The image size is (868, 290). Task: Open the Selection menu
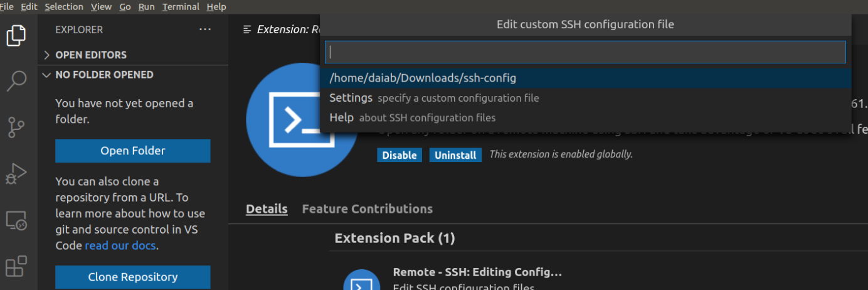(x=64, y=7)
